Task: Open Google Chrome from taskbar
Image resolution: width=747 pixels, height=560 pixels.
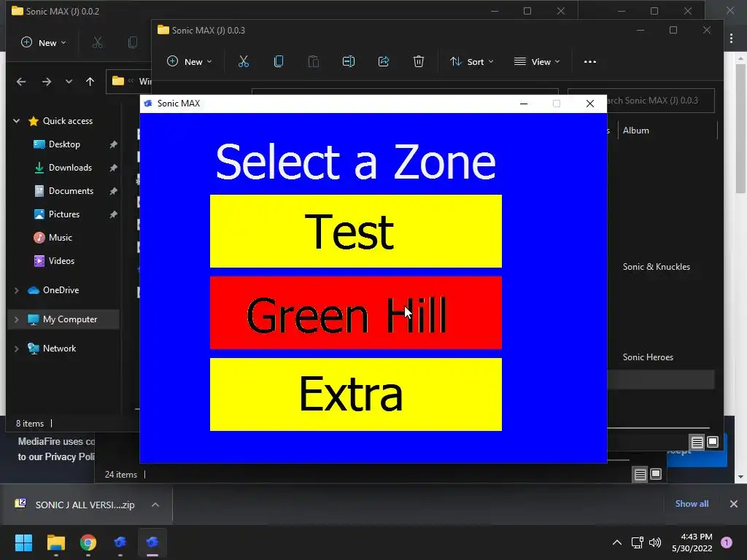Action: 88,542
